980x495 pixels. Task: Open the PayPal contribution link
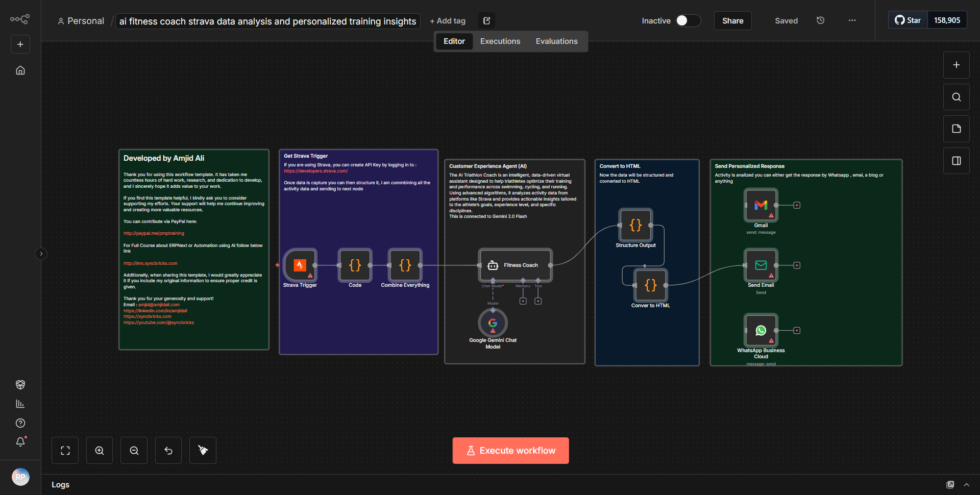click(154, 233)
